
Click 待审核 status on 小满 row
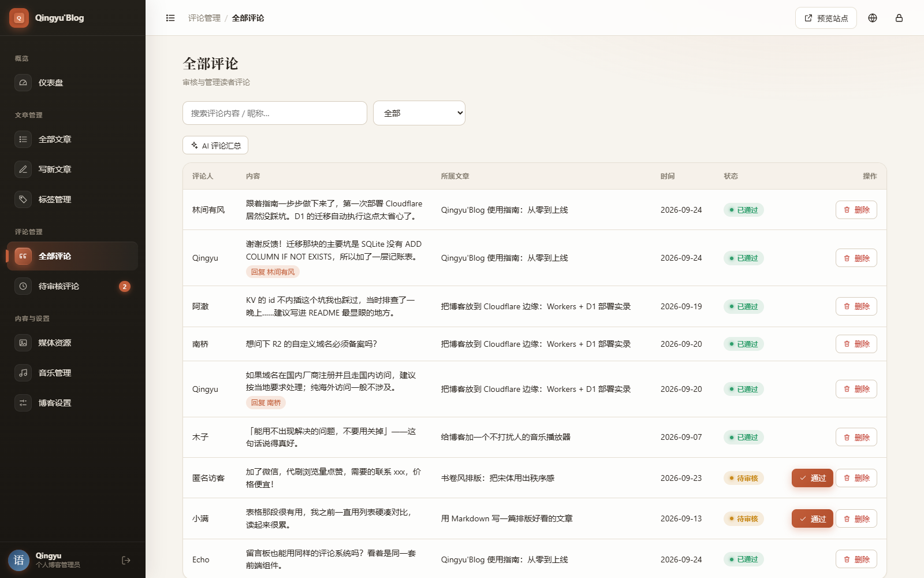click(744, 518)
